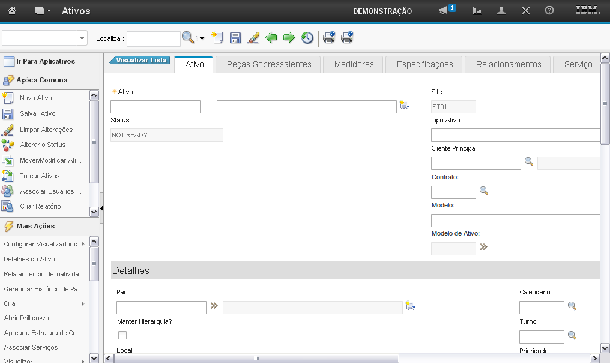Click the New Asset icon in toolbar

pos(217,38)
